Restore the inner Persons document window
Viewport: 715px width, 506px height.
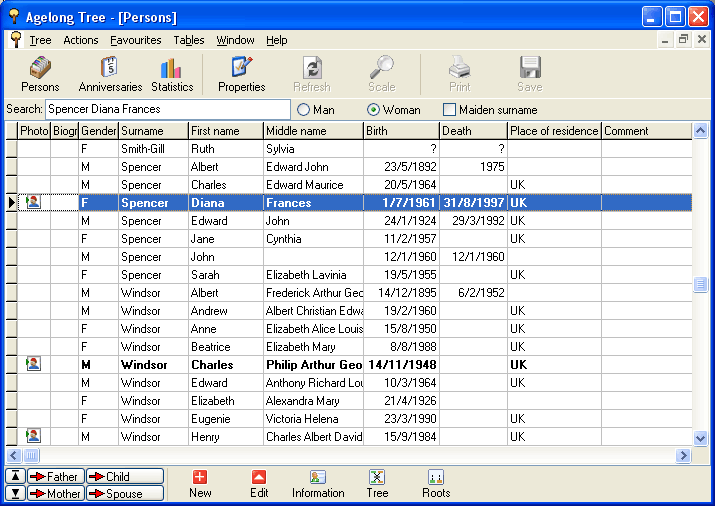(x=683, y=40)
